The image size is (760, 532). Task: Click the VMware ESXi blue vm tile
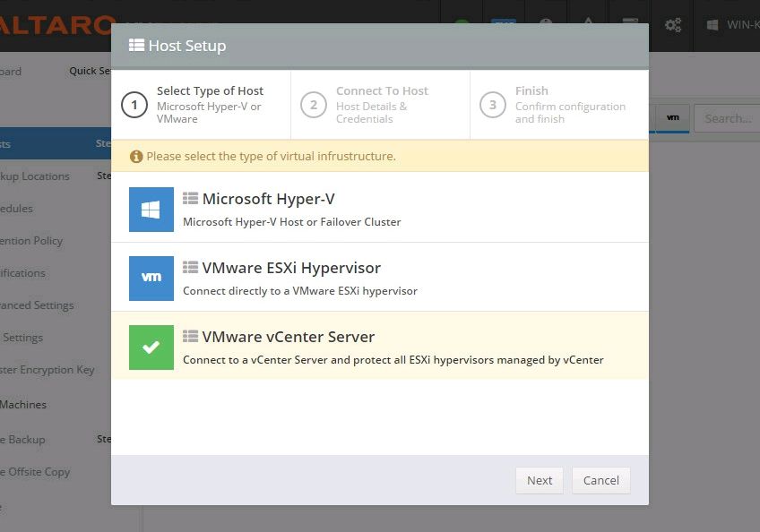151,279
